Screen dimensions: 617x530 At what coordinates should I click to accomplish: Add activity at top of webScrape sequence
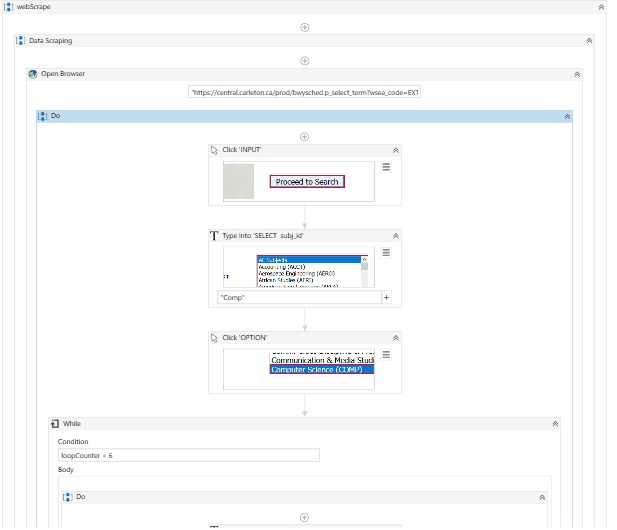point(304,27)
